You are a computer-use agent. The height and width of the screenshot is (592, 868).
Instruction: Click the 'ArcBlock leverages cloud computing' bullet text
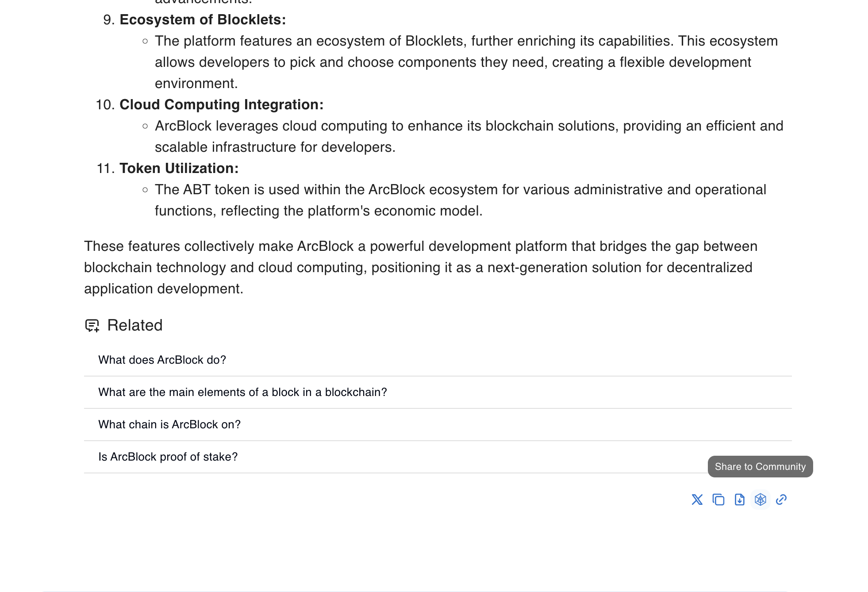point(469,136)
